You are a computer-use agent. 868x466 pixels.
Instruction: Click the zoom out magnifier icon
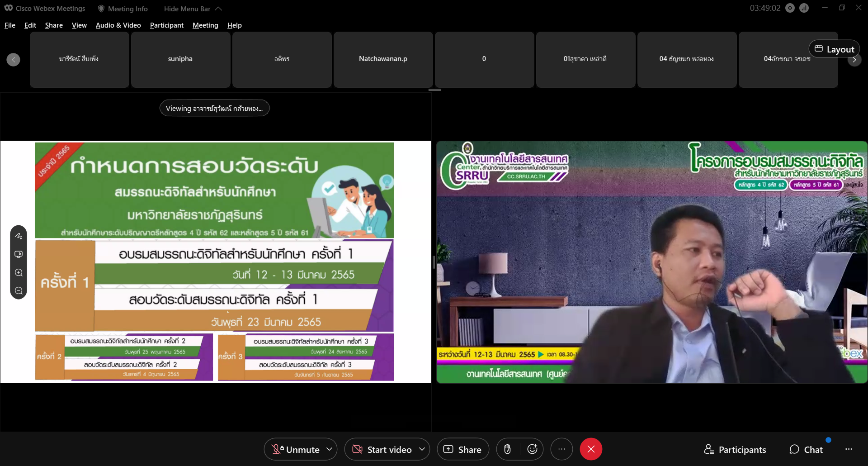click(19, 291)
